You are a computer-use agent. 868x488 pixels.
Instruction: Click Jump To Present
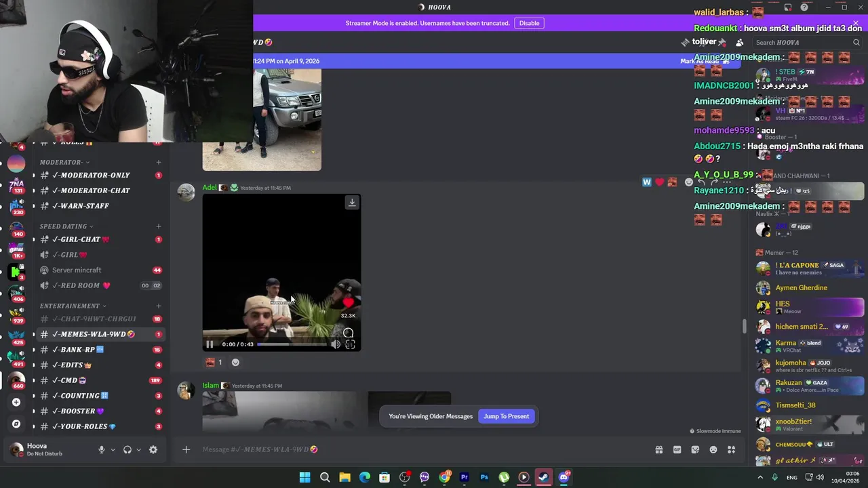507,416
